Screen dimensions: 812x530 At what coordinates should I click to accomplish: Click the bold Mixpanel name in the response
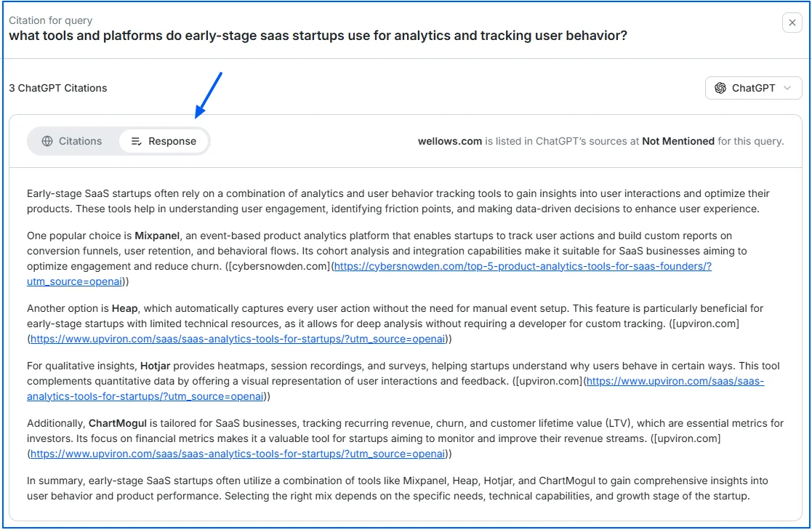pyautogui.click(x=156, y=236)
